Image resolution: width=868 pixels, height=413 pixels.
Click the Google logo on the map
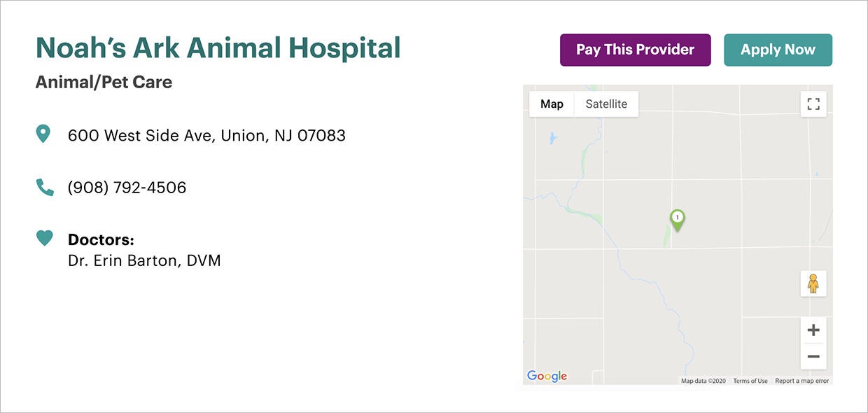coord(547,377)
